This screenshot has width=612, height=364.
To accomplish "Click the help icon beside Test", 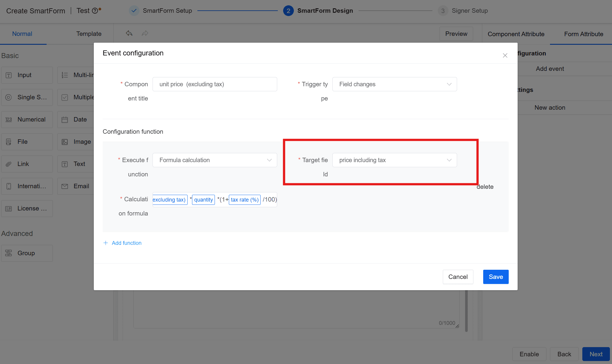I will tap(95, 11).
